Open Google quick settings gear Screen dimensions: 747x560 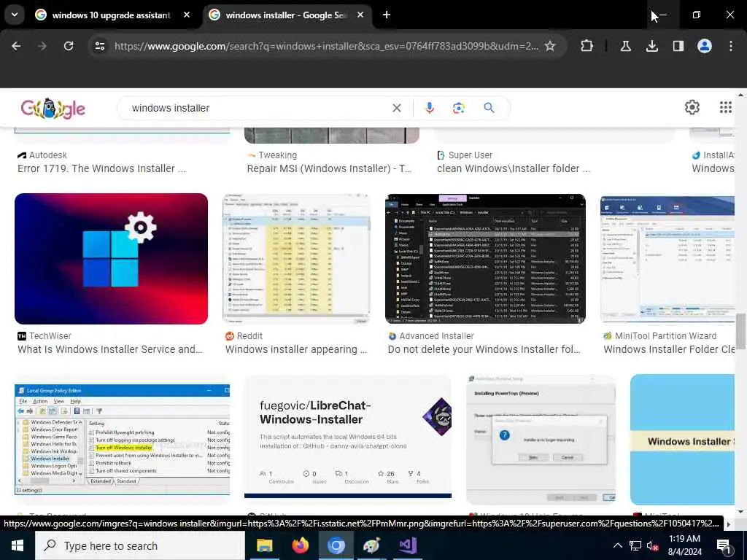(692, 107)
